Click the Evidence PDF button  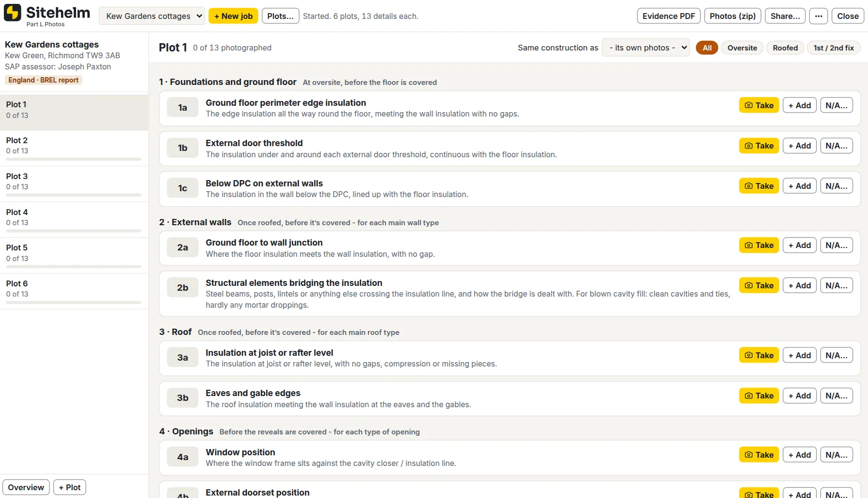[669, 16]
